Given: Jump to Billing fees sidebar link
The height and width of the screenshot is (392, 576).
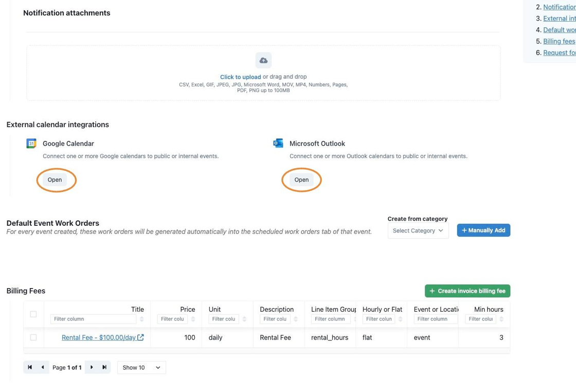Looking at the screenshot, I should click(559, 41).
